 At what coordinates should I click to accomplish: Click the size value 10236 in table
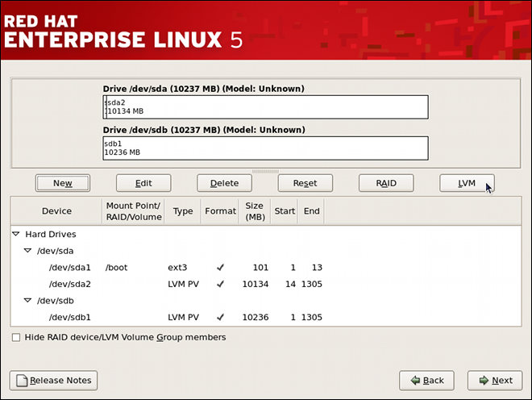coord(256,318)
